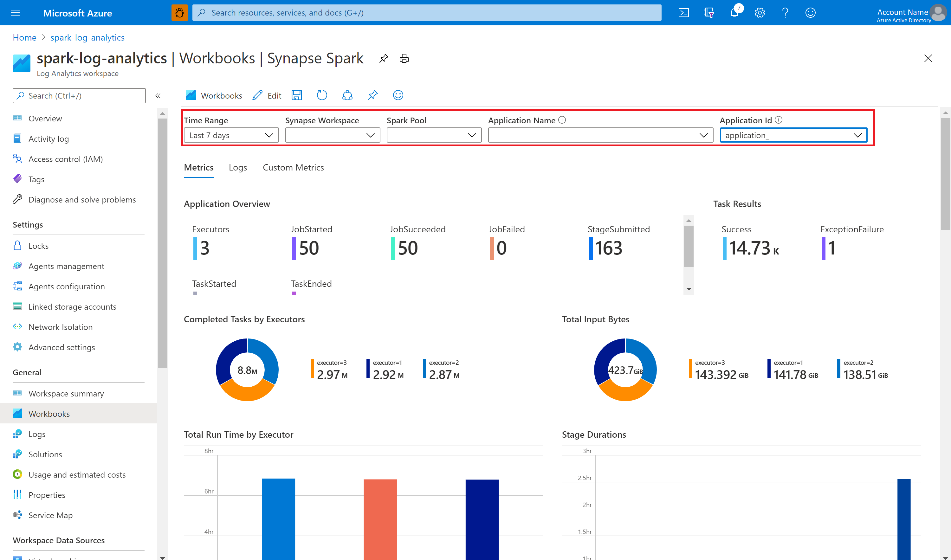
Task: Click the notification bell icon
Action: 734,13
